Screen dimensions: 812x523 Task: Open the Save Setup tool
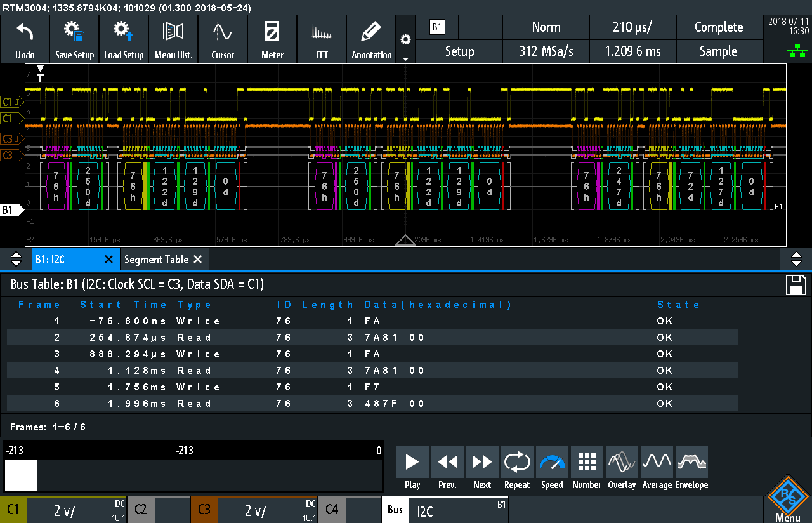coord(74,39)
